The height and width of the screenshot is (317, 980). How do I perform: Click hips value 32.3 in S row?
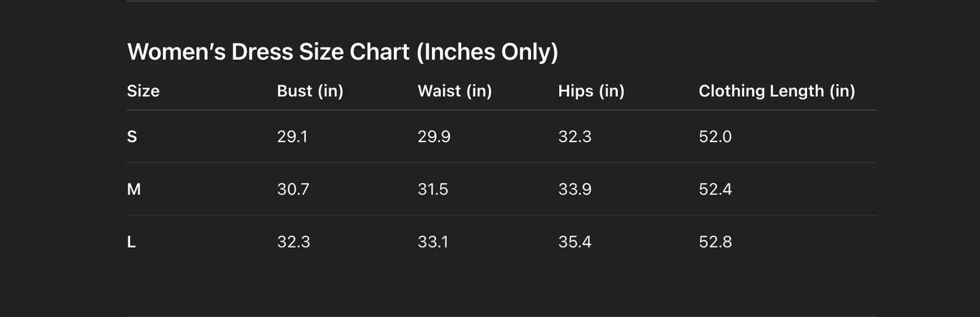[574, 137]
